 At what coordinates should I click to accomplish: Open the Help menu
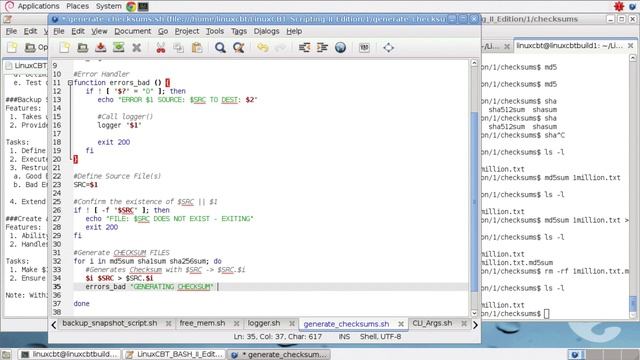[293, 31]
